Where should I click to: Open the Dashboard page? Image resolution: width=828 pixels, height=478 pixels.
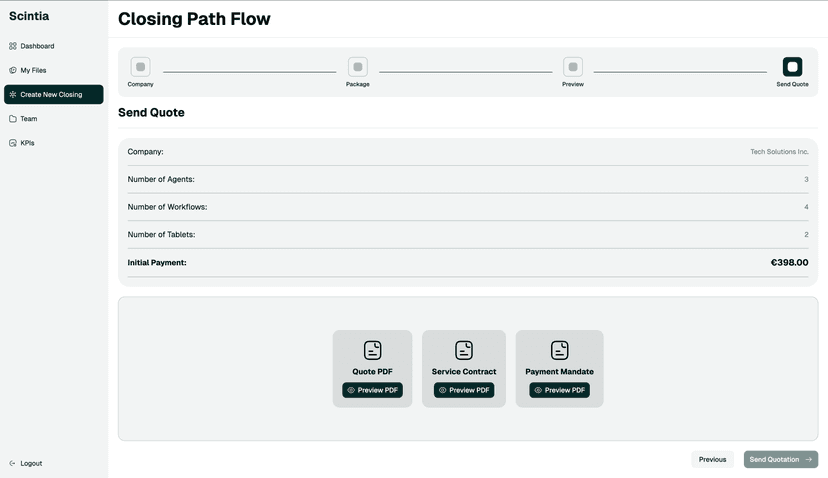(37, 46)
